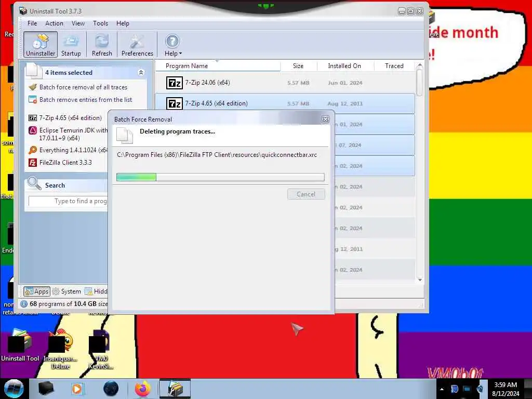Click the program list scroll up arrow

[420, 65]
